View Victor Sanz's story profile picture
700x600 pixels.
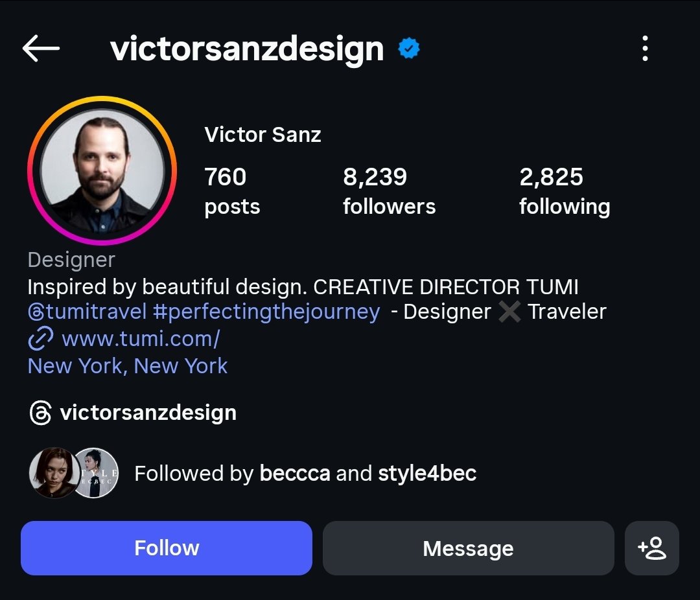[102, 170]
